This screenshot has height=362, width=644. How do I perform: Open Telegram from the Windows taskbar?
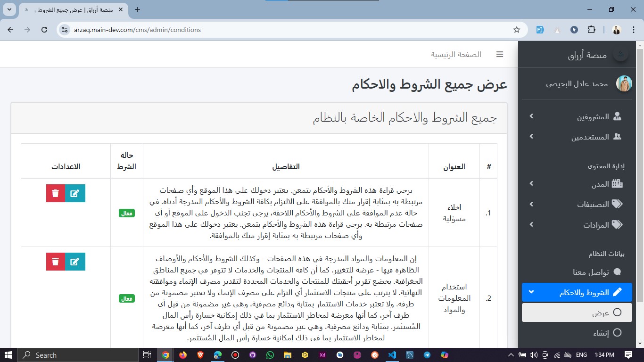427,355
